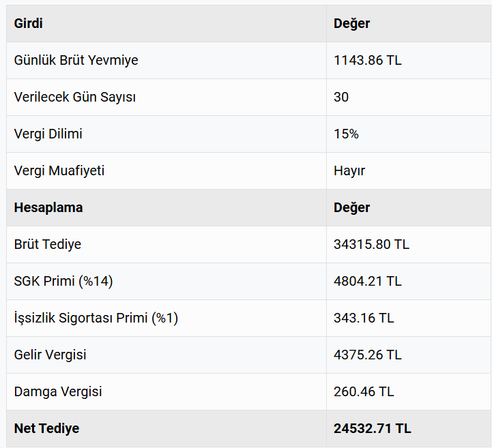492x448 pixels.
Task: Click the 24532.71 TL net total
Action: click(x=372, y=428)
